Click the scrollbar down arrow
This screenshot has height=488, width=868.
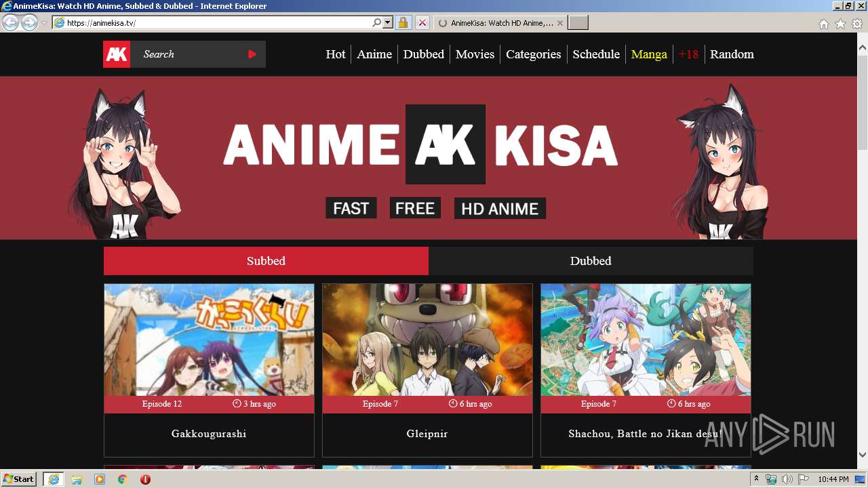[x=863, y=455]
